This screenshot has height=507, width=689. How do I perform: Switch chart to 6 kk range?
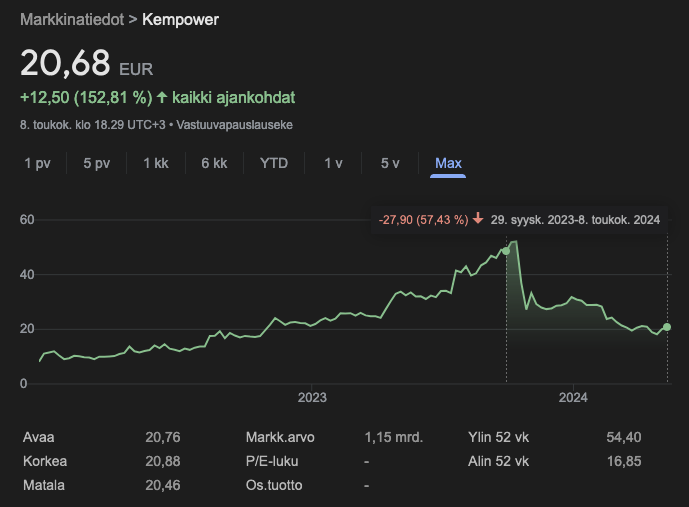pos(214,163)
